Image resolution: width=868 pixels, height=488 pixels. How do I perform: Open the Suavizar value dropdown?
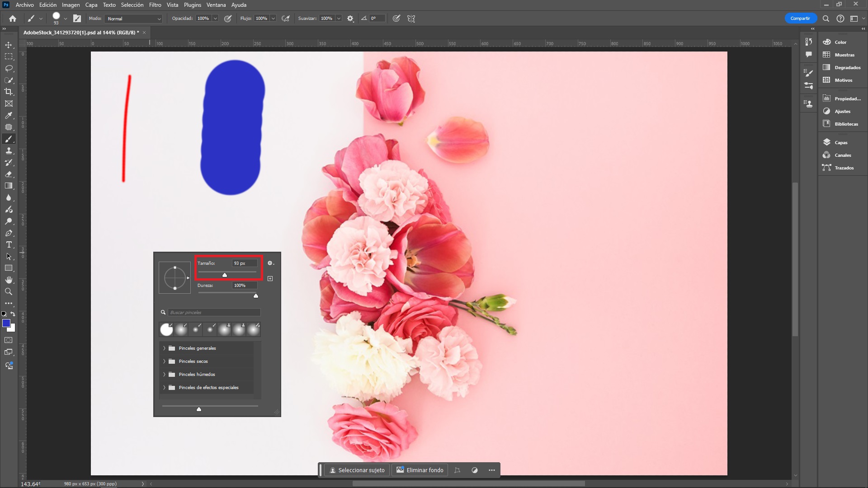(x=339, y=19)
